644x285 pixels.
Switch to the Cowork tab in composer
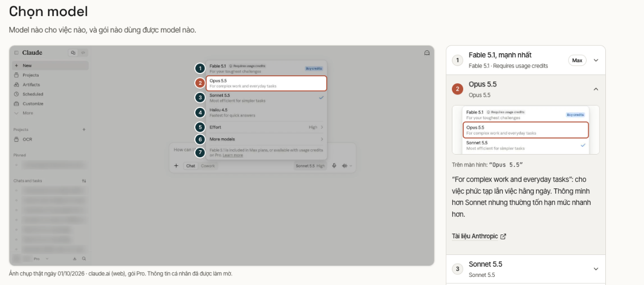[208, 166]
